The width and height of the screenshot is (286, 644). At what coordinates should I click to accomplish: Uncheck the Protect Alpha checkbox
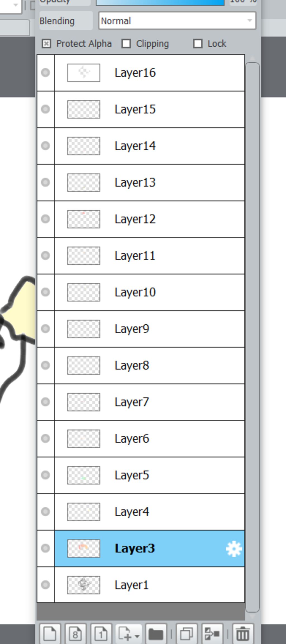pyautogui.click(x=46, y=44)
